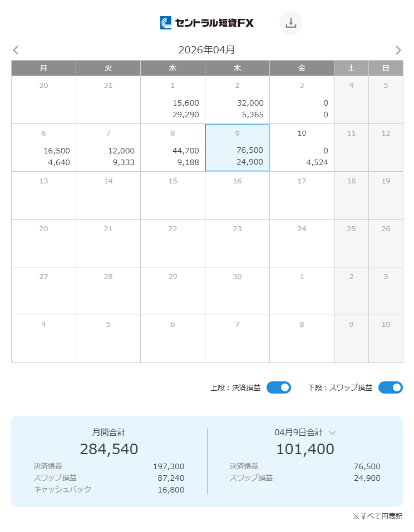The height and width of the screenshot is (532, 414).
Task: Open April 2 day cell
Action: click(237, 100)
